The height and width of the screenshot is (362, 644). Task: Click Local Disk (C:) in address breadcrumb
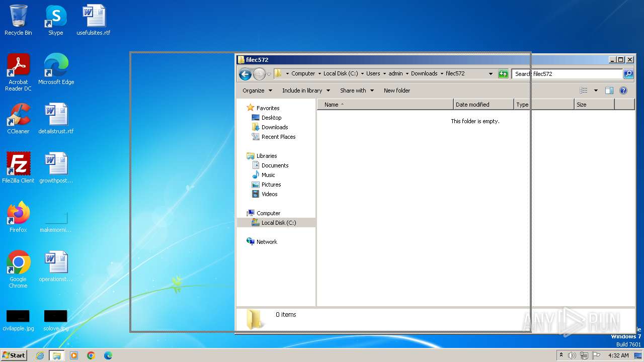[341, 73]
